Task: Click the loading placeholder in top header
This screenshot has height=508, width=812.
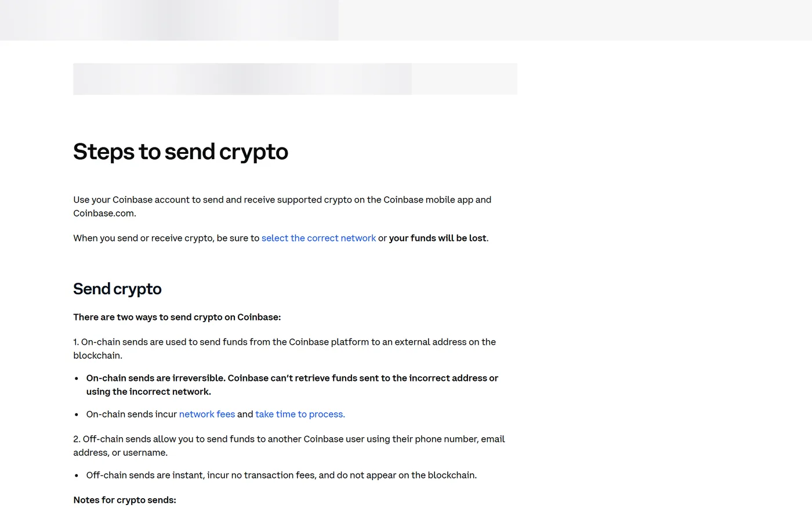Action: [169, 20]
